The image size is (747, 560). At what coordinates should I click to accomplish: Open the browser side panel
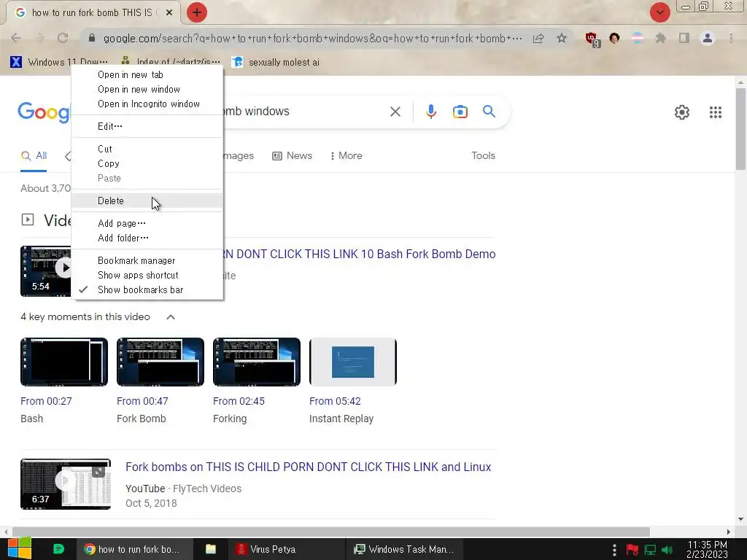point(684,38)
